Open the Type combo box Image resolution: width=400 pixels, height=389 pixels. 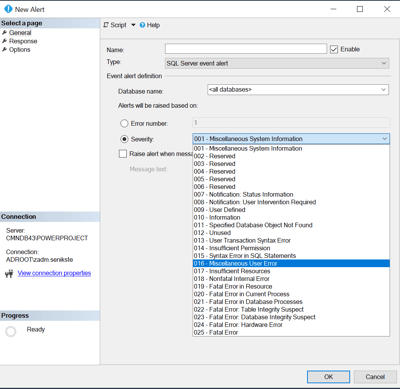[277, 63]
